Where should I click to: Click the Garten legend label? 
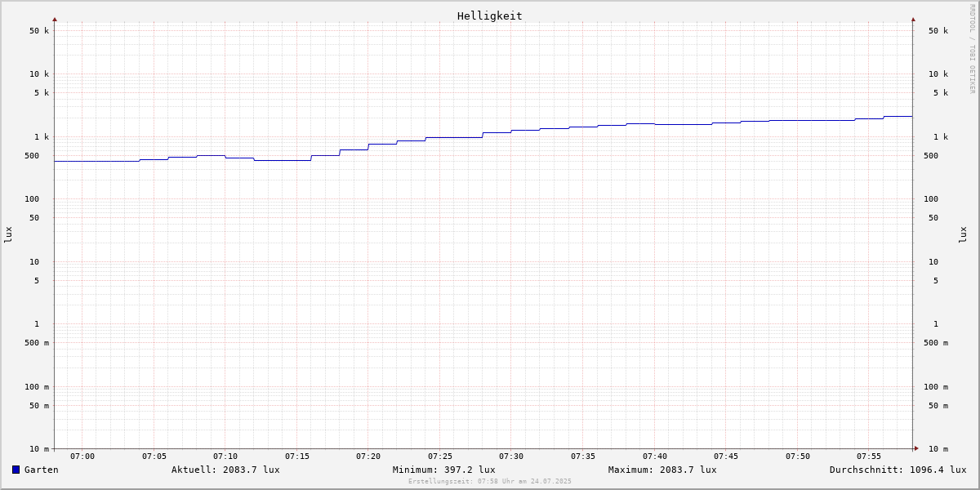[42, 470]
